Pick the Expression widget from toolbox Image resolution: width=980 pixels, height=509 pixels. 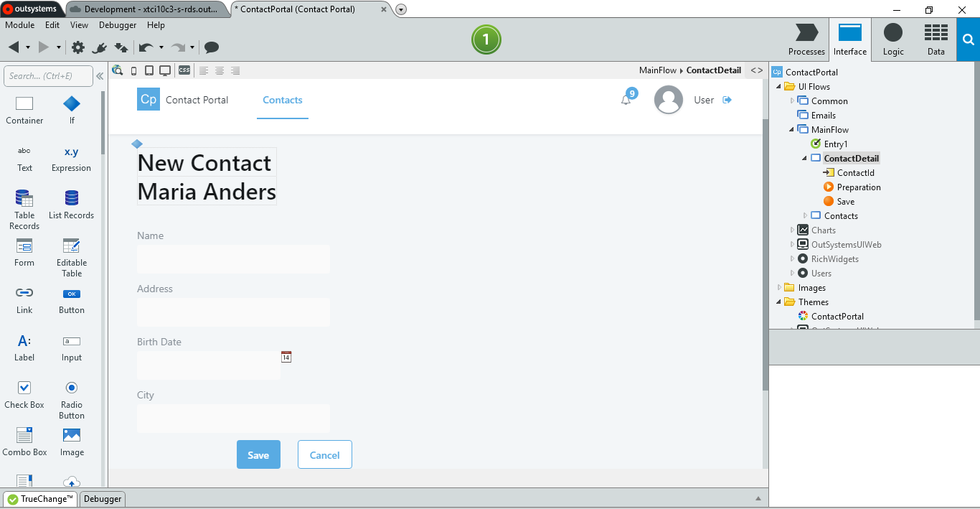pyautogui.click(x=72, y=158)
